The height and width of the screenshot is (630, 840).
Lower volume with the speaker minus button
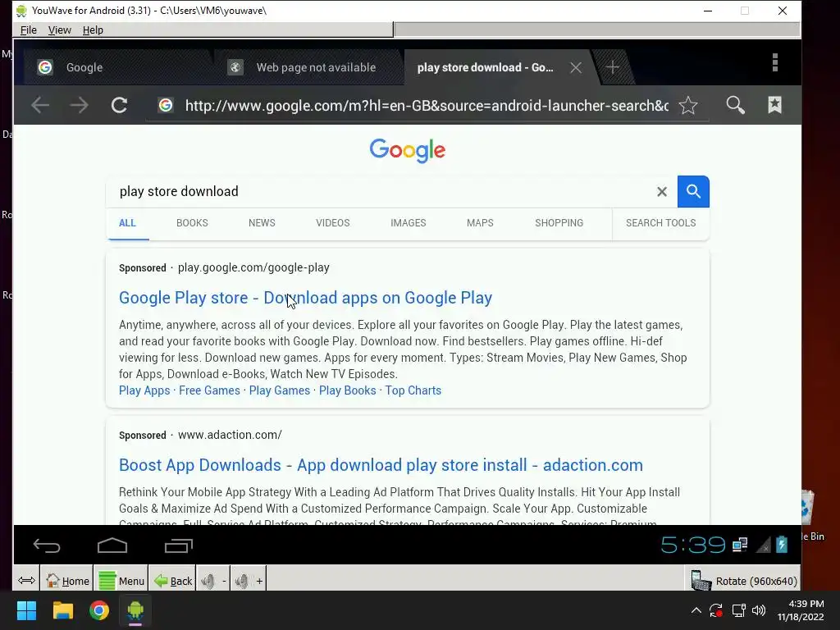coord(213,581)
